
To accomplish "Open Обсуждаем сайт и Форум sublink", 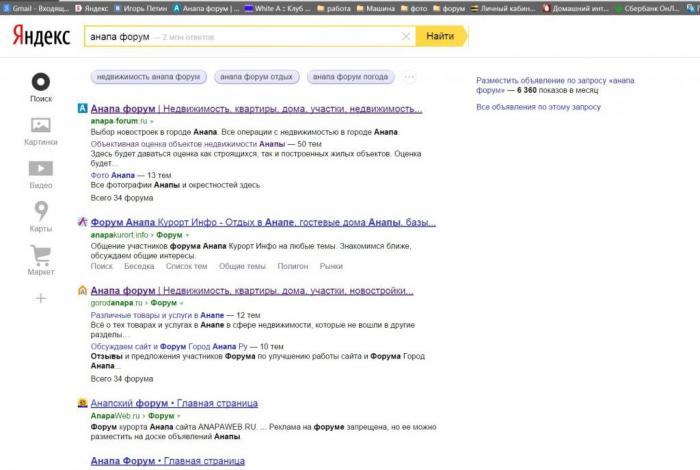I will 169,346.
